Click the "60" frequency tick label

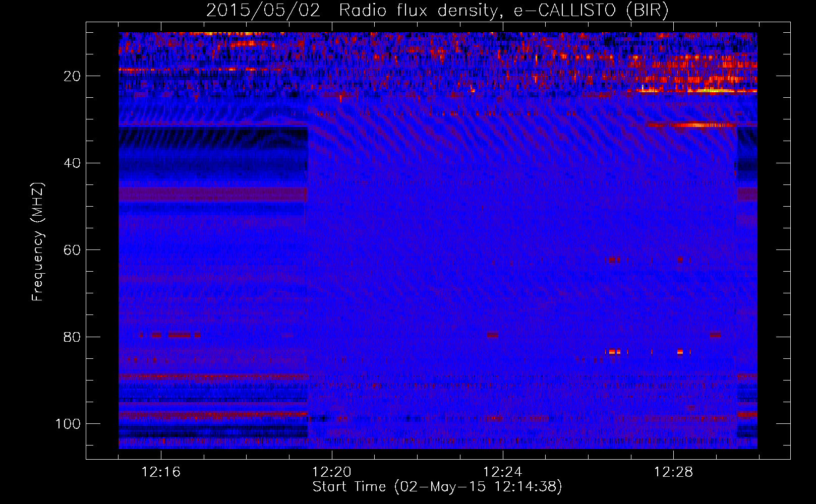[x=73, y=250]
